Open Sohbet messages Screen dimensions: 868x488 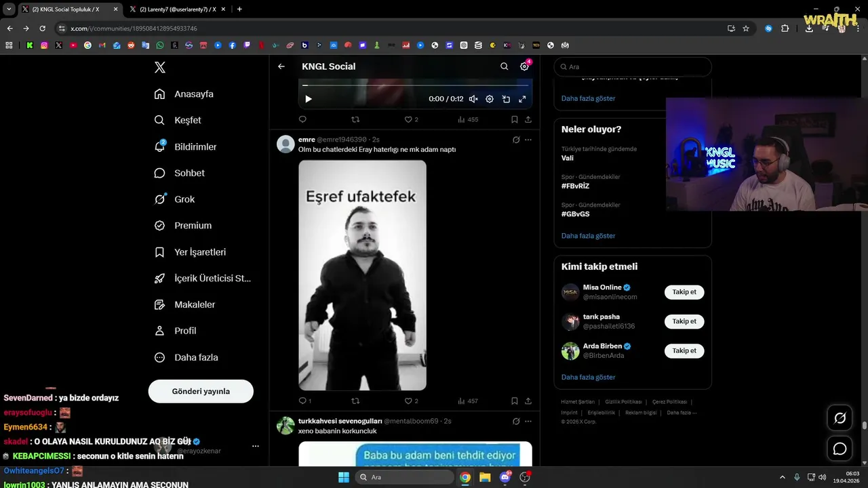point(179,173)
